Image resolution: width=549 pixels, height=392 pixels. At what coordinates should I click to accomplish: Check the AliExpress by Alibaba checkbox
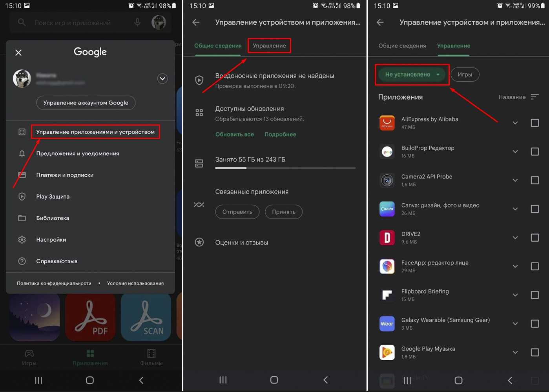(x=535, y=123)
